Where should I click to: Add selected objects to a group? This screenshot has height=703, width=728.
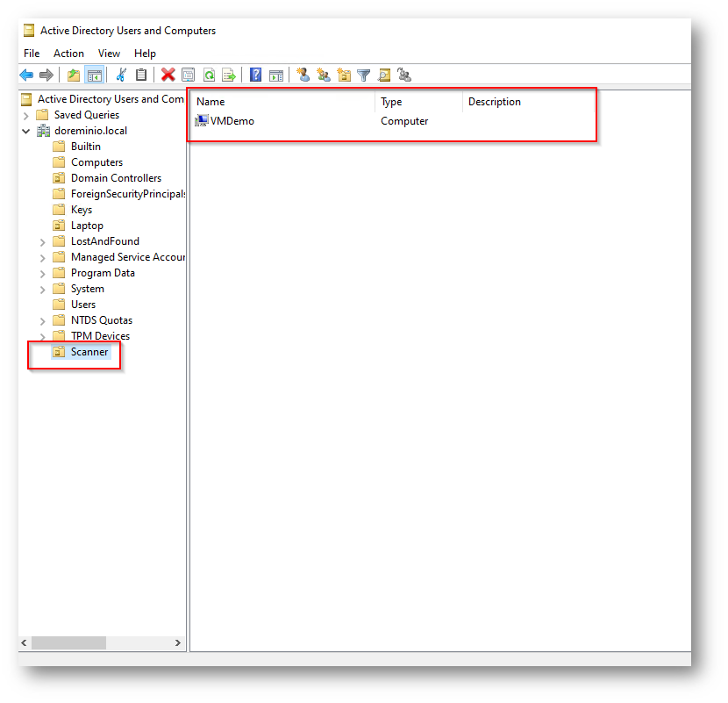coord(404,75)
